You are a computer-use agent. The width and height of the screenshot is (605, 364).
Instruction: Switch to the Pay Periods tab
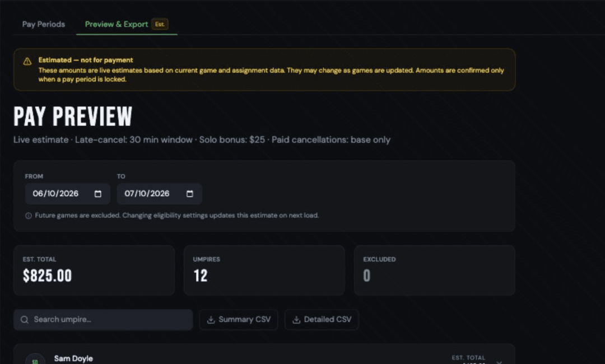point(44,24)
